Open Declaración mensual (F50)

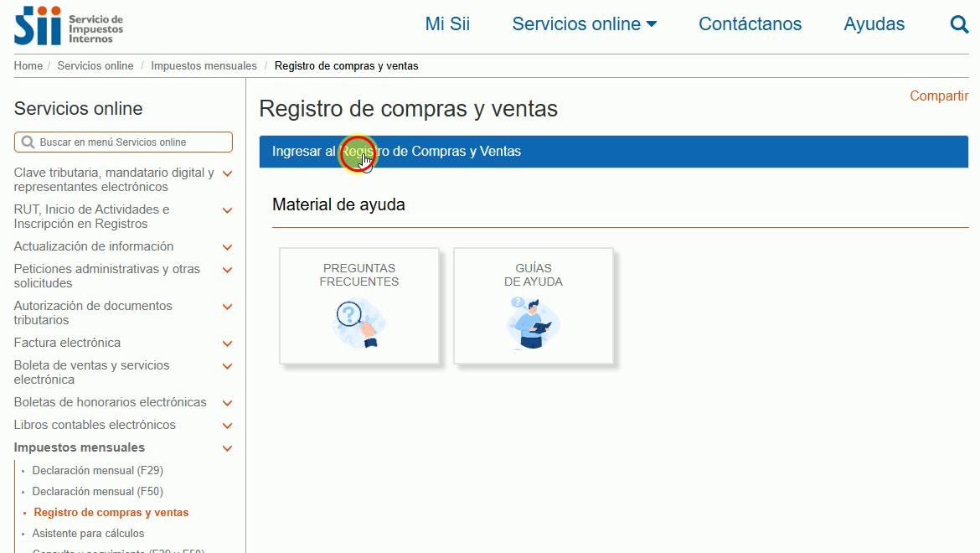[x=97, y=491]
